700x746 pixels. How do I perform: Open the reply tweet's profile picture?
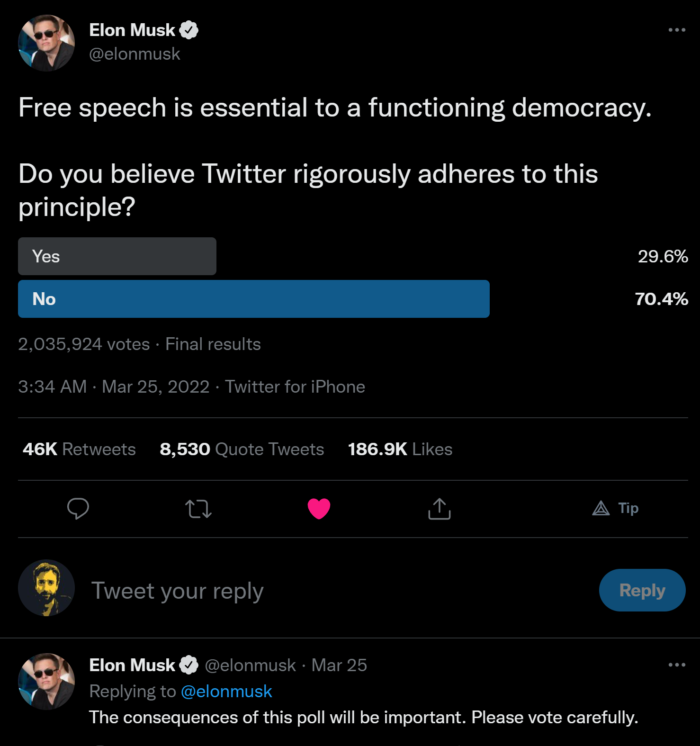(x=46, y=681)
